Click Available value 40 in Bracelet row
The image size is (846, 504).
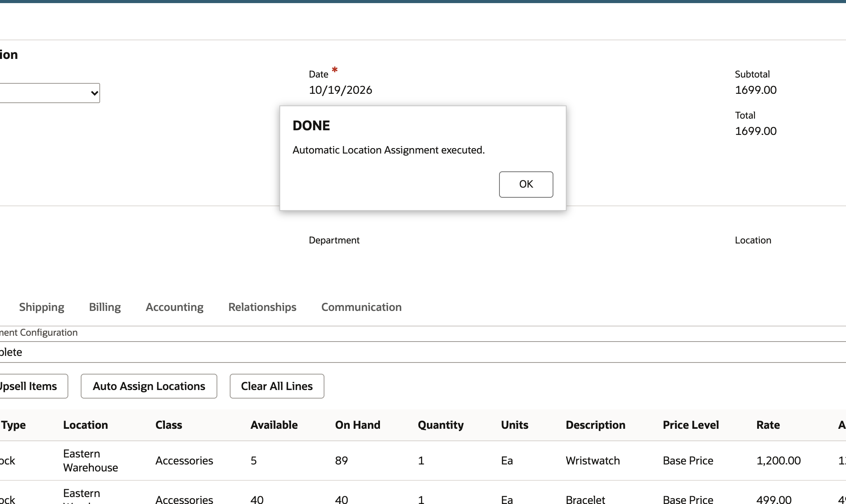pos(257,500)
